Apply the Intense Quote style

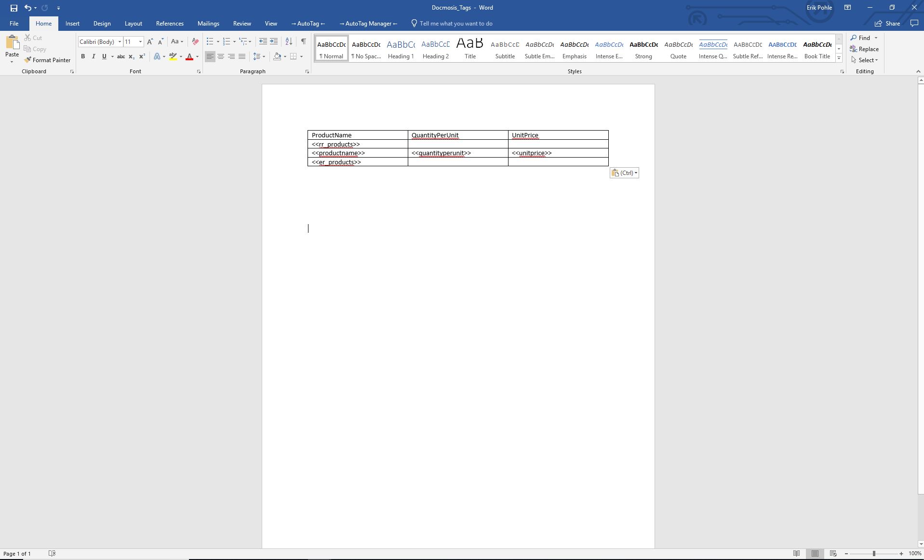(x=713, y=49)
